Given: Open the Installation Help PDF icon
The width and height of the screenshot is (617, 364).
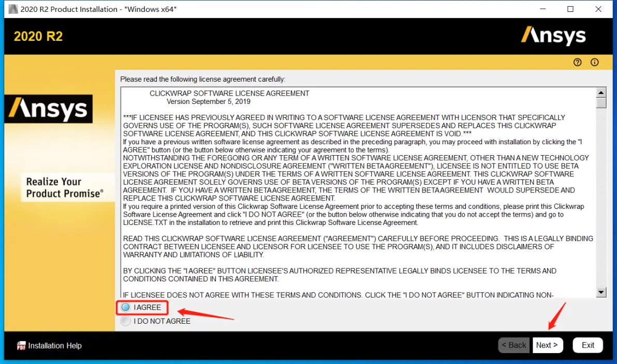Looking at the screenshot, I should coord(21,345).
